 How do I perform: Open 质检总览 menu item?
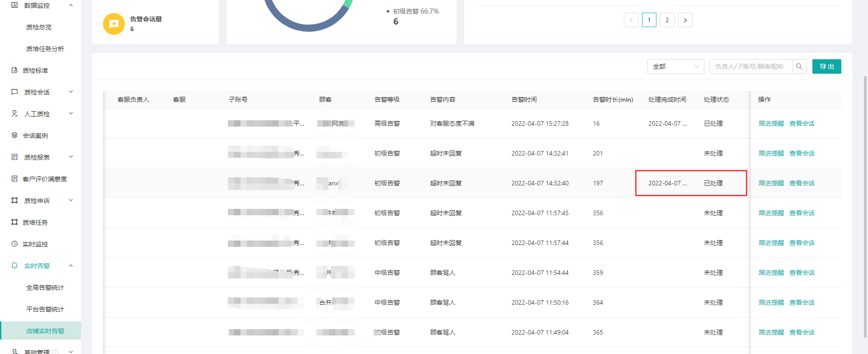point(39,27)
